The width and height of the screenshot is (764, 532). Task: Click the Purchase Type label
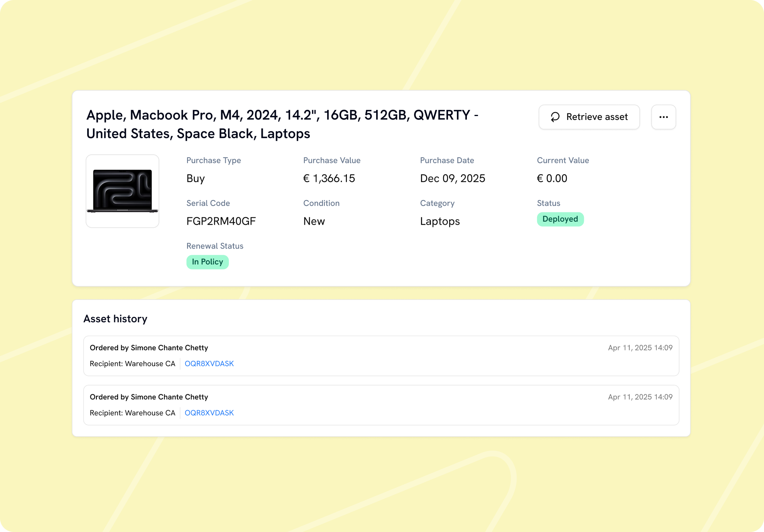[x=214, y=160]
